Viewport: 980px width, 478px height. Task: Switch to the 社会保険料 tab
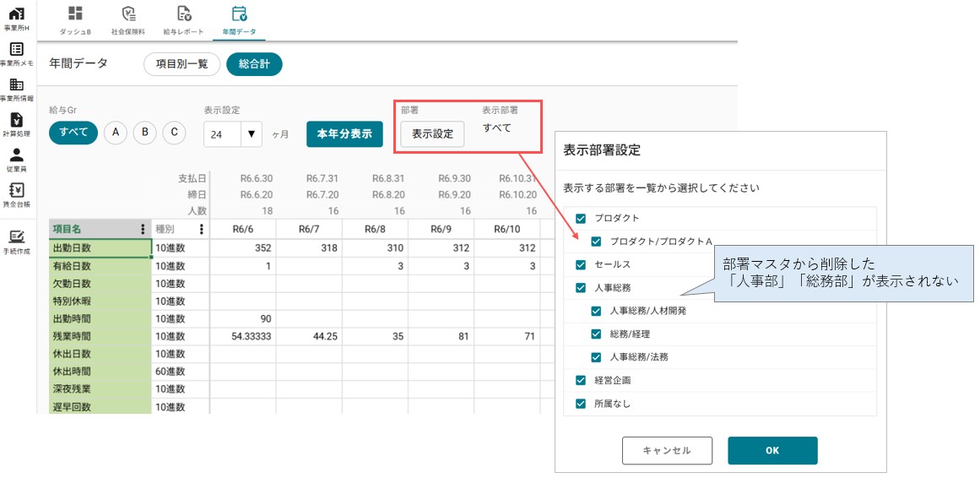(x=128, y=20)
